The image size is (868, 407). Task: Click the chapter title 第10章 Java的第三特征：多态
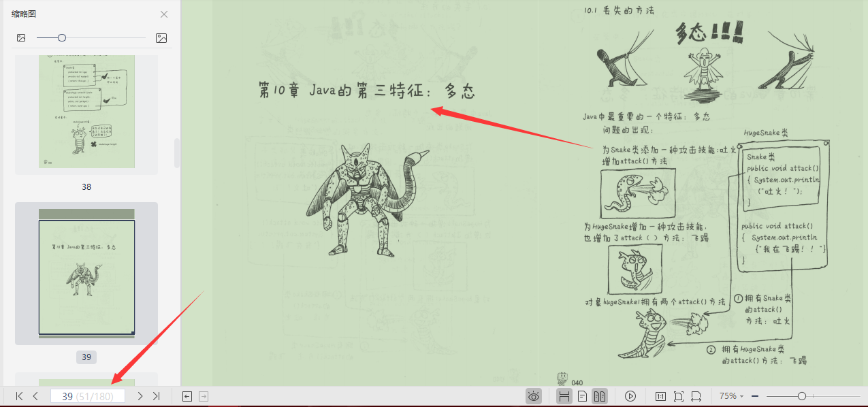(x=366, y=91)
